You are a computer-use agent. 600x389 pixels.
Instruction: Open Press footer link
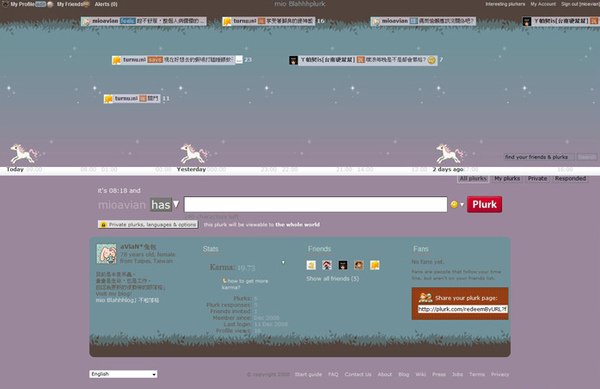click(x=439, y=374)
